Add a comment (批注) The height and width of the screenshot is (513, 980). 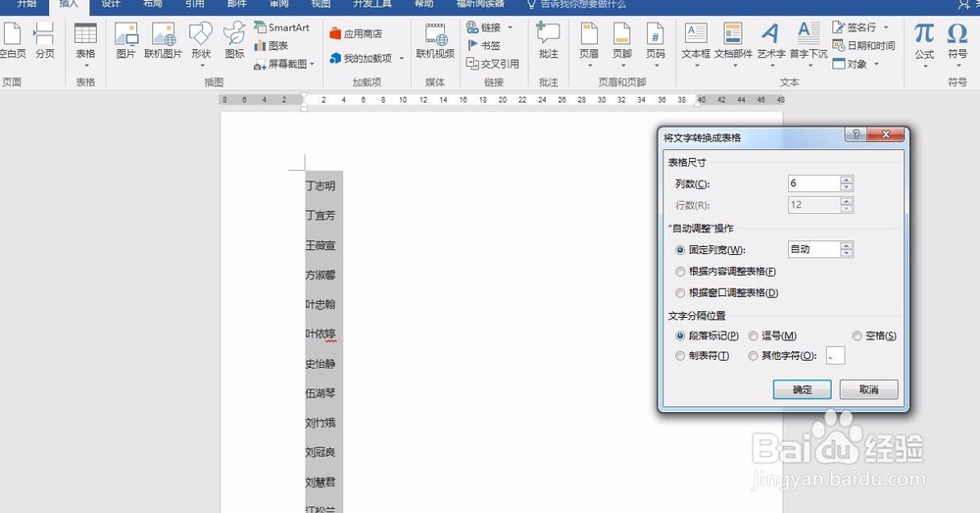point(548,40)
